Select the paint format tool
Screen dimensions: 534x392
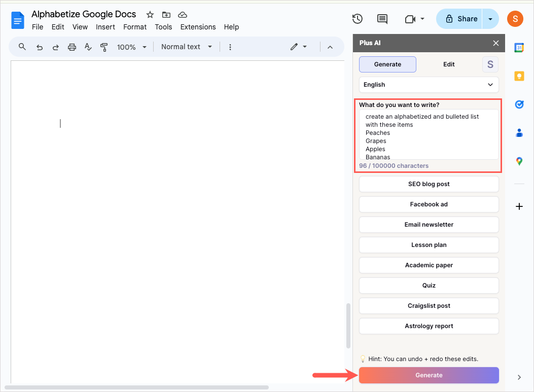tap(104, 47)
